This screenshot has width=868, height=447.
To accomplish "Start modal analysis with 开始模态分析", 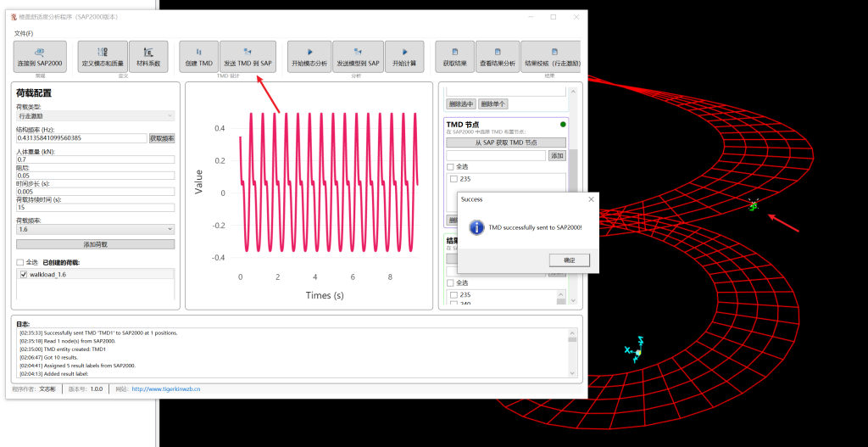I will [309, 57].
